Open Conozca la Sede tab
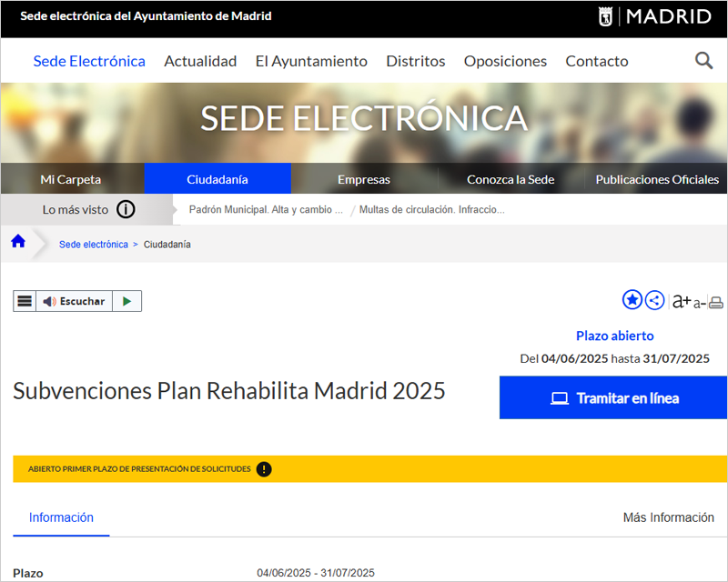Image resolution: width=728 pixels, height=582 pixels. [511, 179]
